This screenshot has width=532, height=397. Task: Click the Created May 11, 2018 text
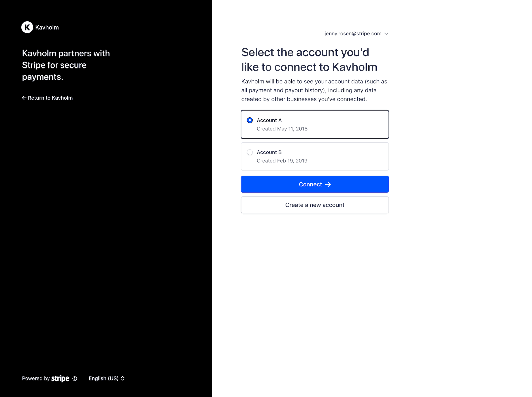coord(282,129)
